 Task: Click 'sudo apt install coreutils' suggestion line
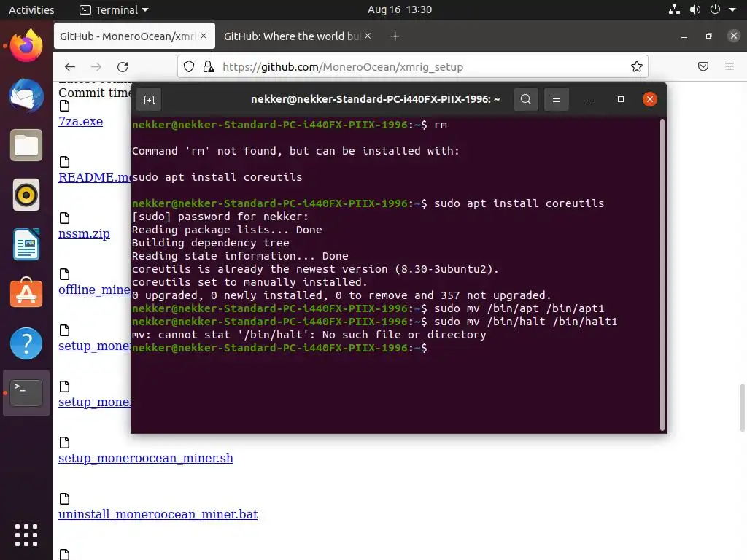pyautogui.click(x=217, y=177)
